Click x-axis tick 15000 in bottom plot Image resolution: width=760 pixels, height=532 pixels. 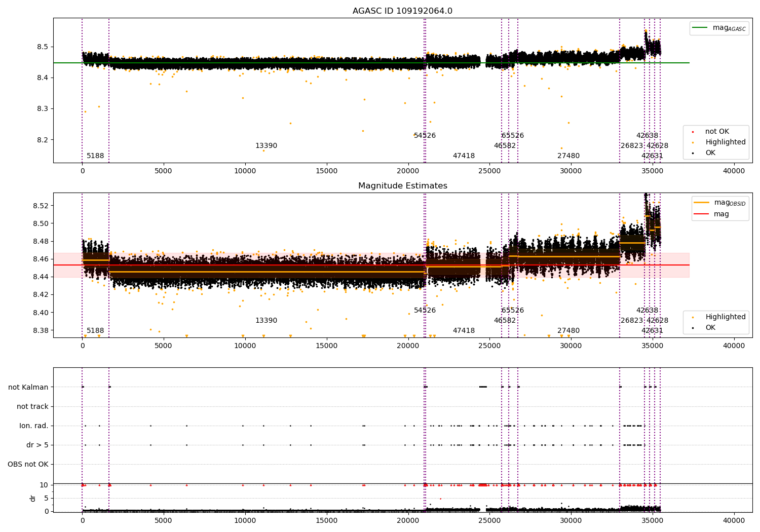(326, 521)
